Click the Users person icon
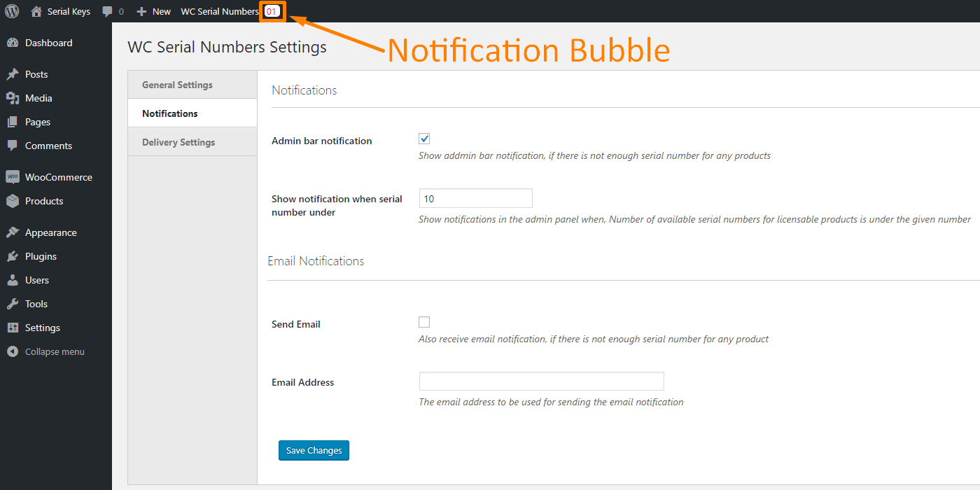The image size is (980, 490). click(x=13, y=280)
